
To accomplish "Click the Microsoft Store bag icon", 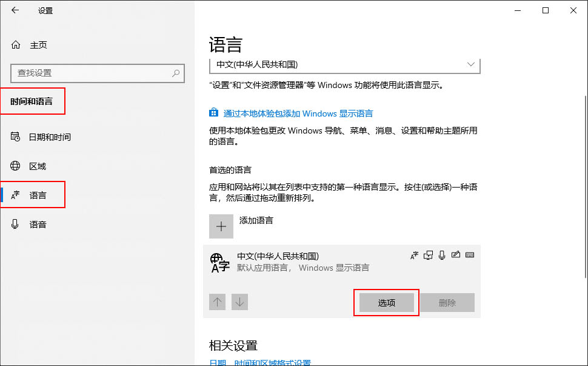I will [214, 112].
